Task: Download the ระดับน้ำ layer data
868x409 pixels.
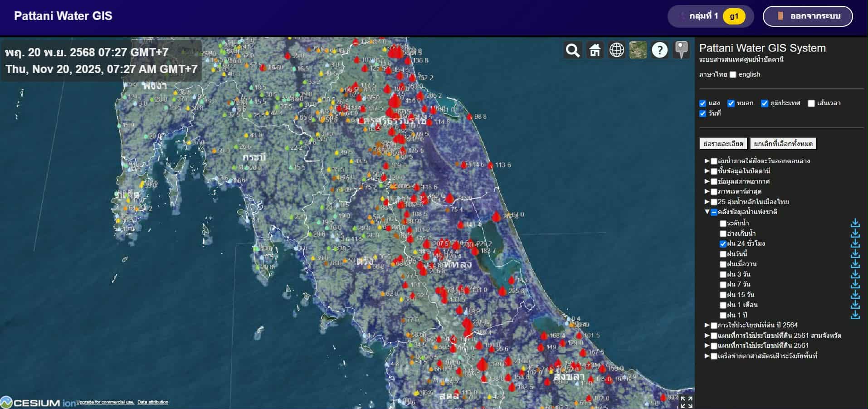Action: [855, 223]
